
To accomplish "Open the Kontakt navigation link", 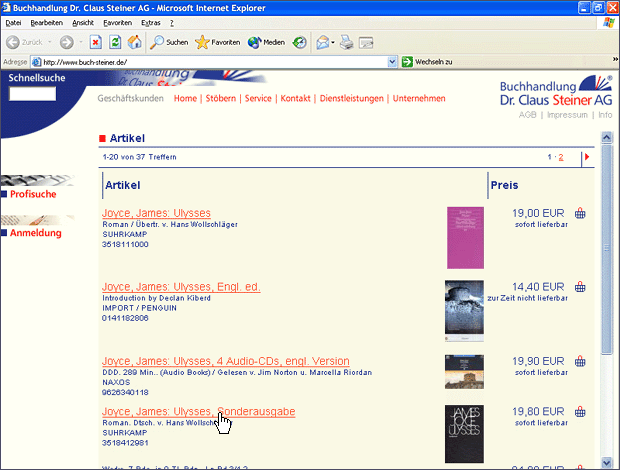I will pyautogui.click(x=295, y=98).
